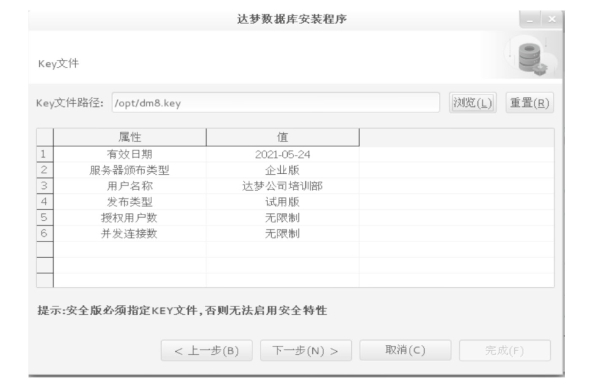
Task: Select row header number 2
Action: pos(45,170)
